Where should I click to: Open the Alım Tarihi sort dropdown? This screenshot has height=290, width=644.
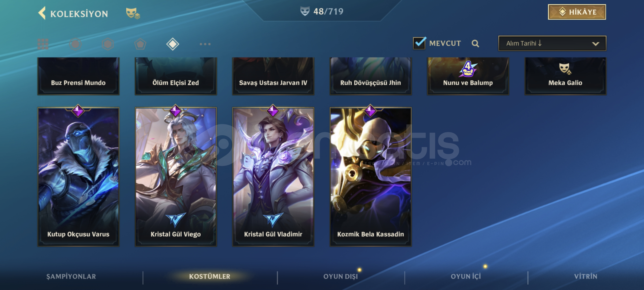click(552, 44)
